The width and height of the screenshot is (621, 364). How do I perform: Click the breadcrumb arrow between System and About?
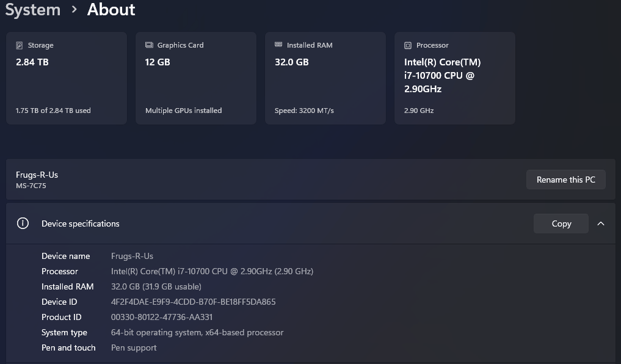[x=74, y=10]
